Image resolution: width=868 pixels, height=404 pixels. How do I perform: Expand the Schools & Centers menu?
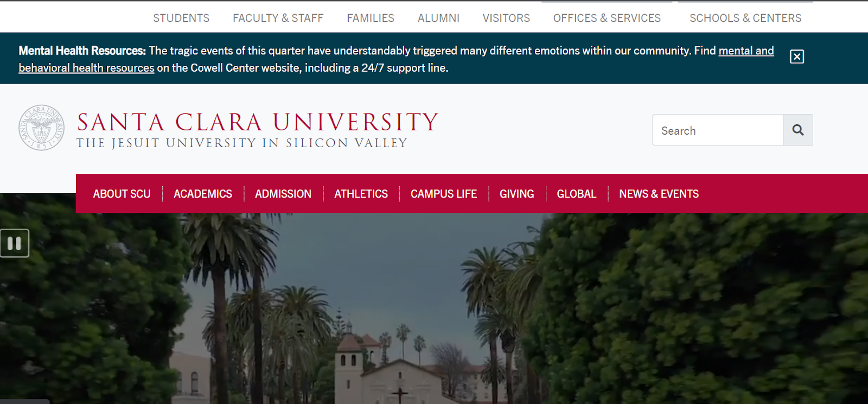click(745, 18)
